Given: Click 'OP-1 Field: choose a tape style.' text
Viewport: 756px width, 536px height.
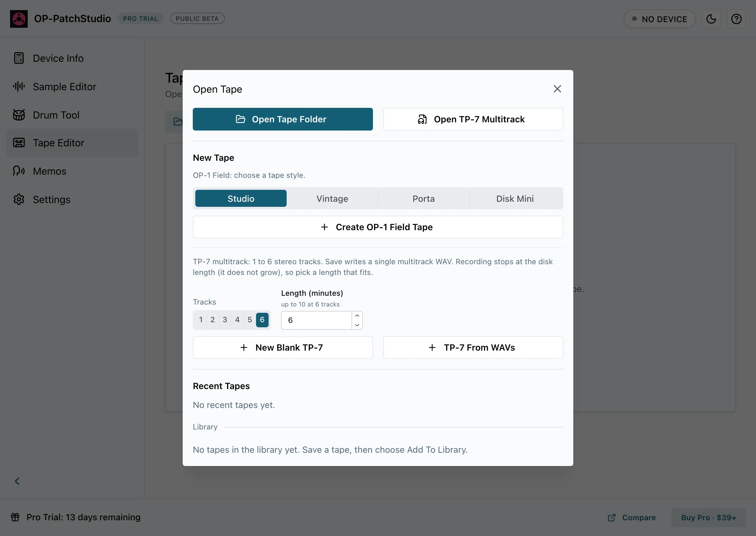Looking at the screenshot, I should [249, 175].
